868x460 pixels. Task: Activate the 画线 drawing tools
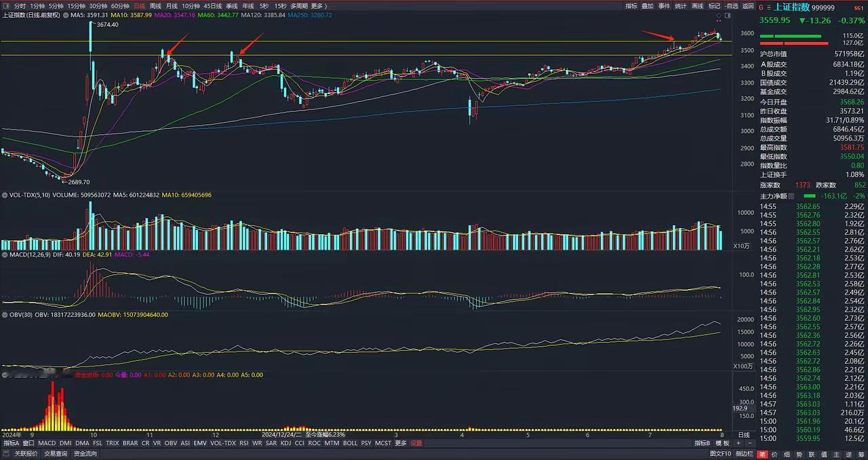click(x=698, y=6)
